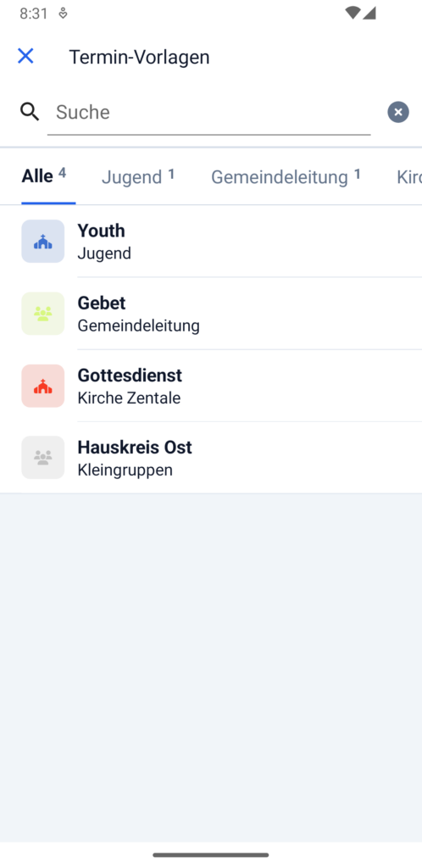Pick the Hauskreis Ost template
Screen dimensions: 422x868
point(211,457)
